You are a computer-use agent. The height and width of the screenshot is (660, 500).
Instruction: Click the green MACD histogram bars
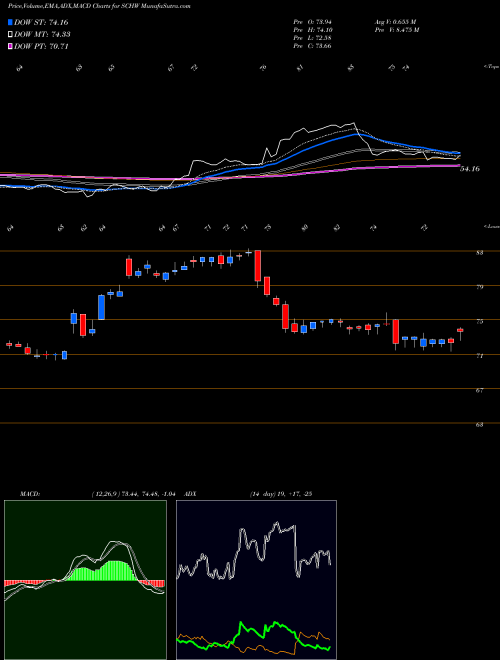(x=105, y=571)
